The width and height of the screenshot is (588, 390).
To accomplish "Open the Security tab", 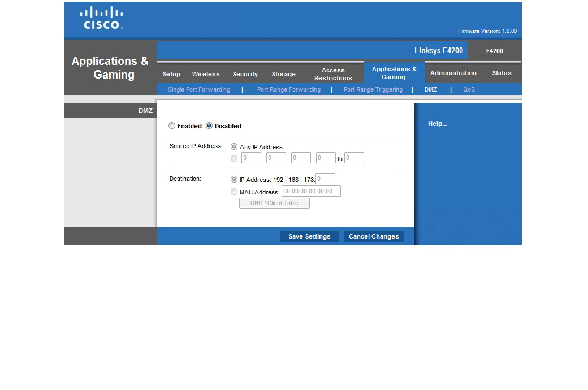I will 245,74.
